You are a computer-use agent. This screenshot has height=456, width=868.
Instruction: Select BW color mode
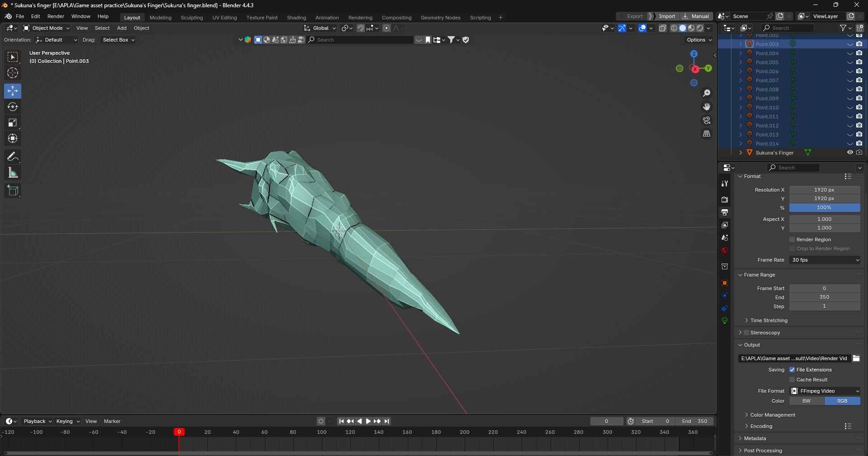[x=807, y=401]
